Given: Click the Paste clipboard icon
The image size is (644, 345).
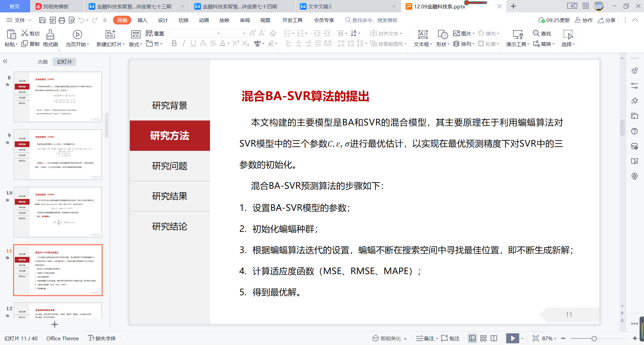Looking at the screenshot, I should [x=11, y=34].
